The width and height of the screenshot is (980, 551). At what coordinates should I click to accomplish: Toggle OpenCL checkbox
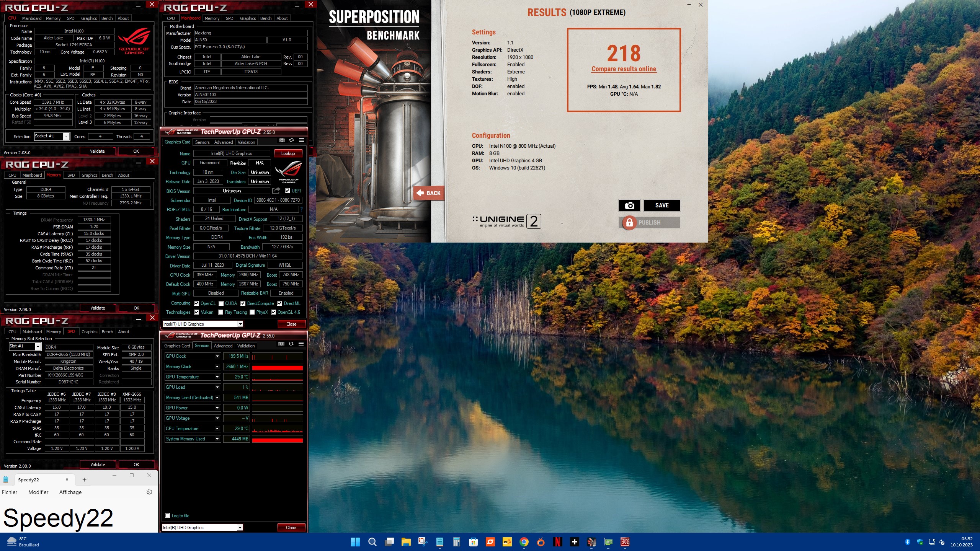click(197, 303)
